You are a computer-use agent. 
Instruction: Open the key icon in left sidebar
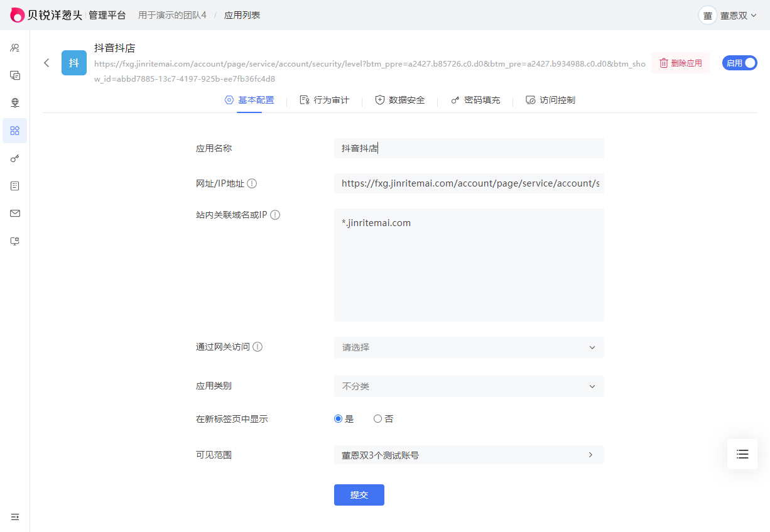[15, 158]
